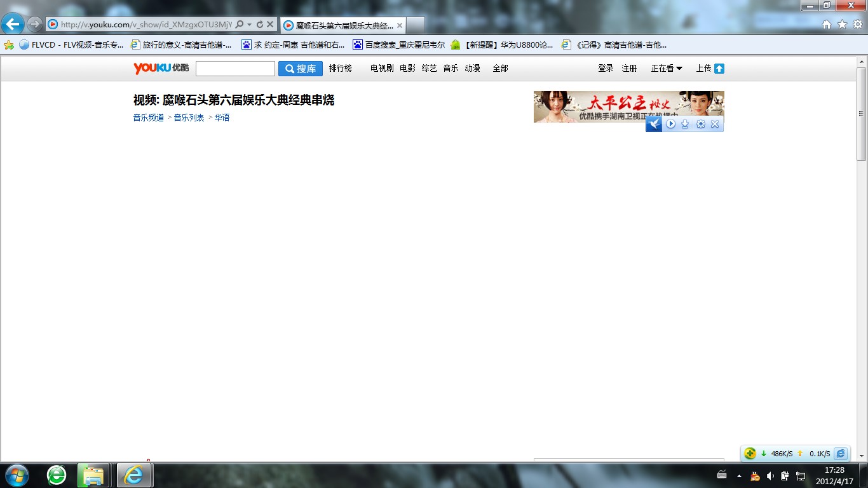Expand the 正在看 dropdown
Image resolution: width=868 pixels, height=488 pixels.
point(667,68)
